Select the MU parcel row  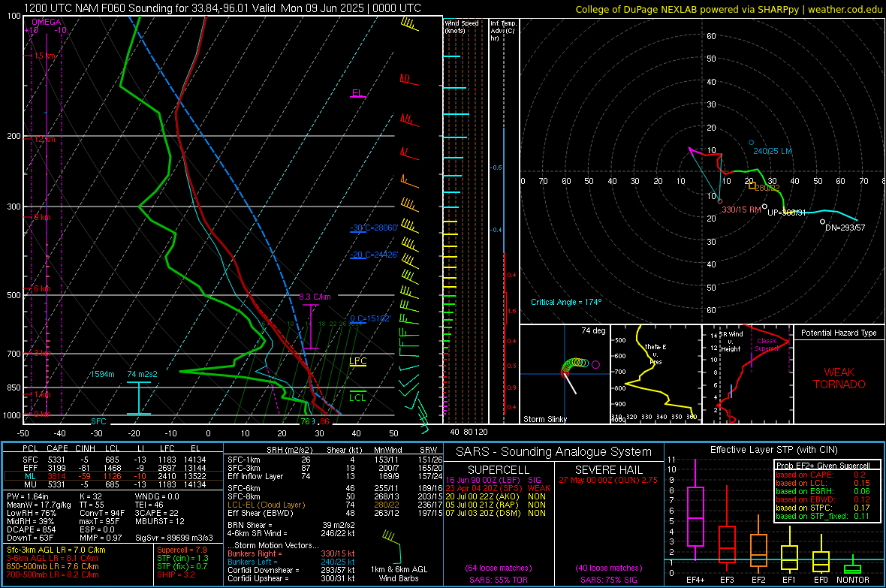coord(114,484)
